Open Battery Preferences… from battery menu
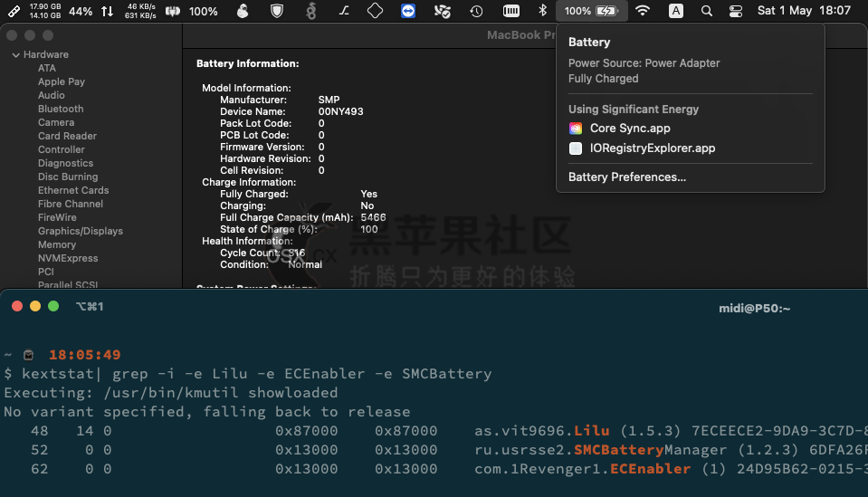Image resolution: width=868 pixels, height=497 pixels. click(626, 177)
